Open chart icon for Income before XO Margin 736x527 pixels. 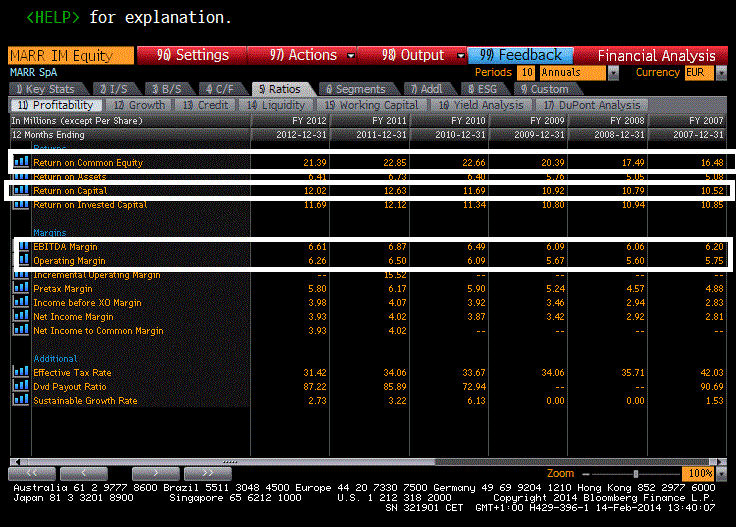[x=21, y=302]
